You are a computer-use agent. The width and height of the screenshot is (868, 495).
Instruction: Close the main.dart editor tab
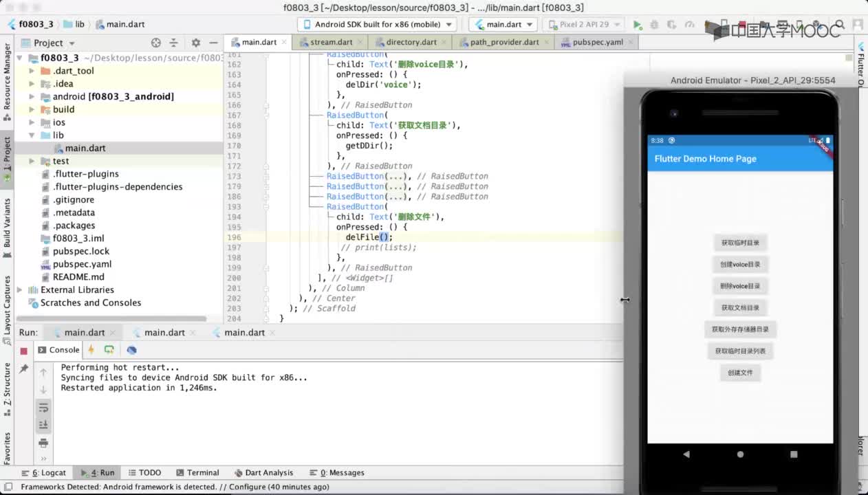coord(283,43)
